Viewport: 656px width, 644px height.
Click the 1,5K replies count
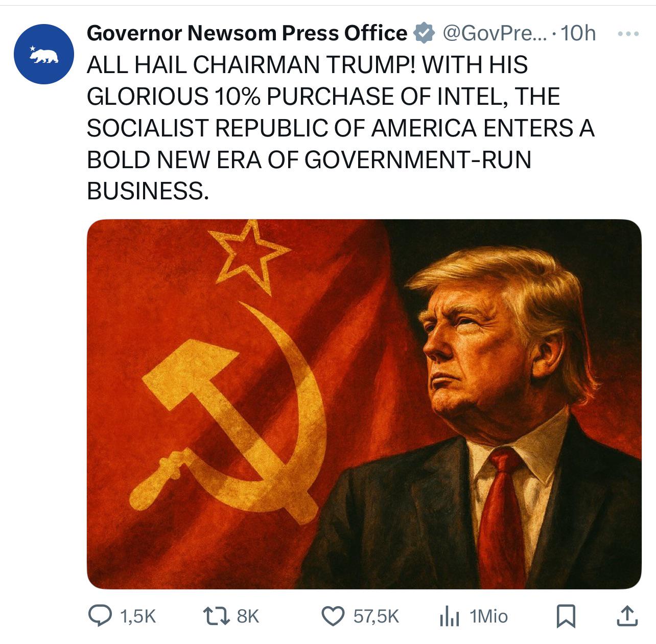tap(137, 616)
